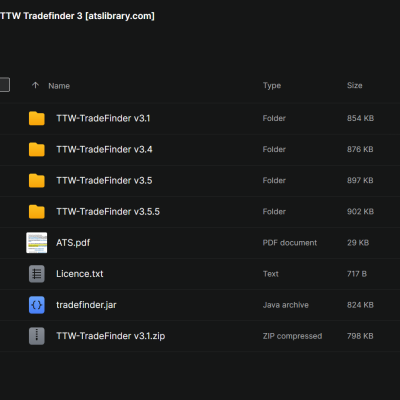
Task: Select the Licence.txt file name
Action: click(x=80, y=274)
